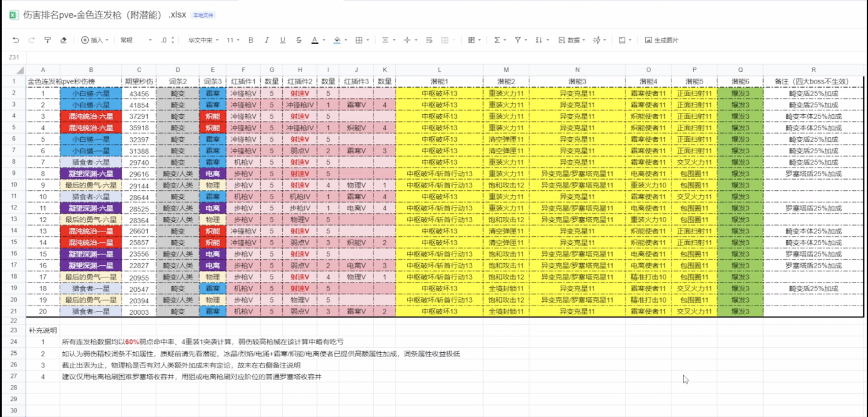Toggle italic formatting
This screenshot has height=417, width=868.
[x=267, y=40]
